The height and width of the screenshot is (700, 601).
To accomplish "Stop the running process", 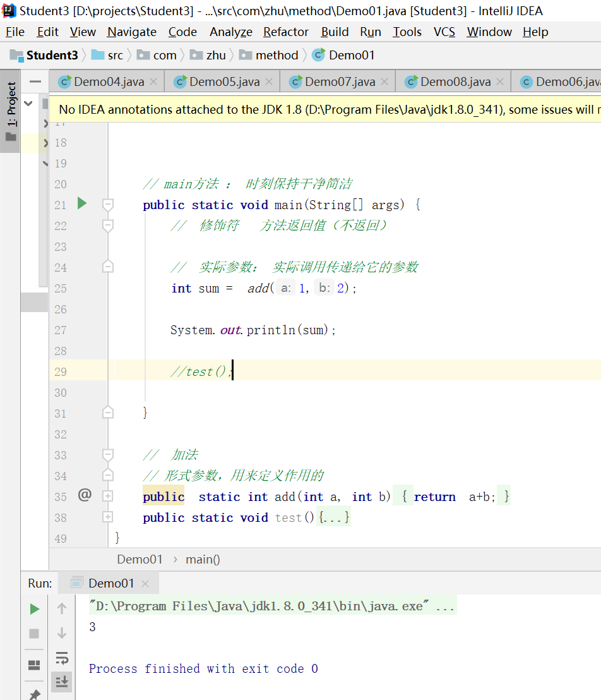I will click(x=34, y=634).
